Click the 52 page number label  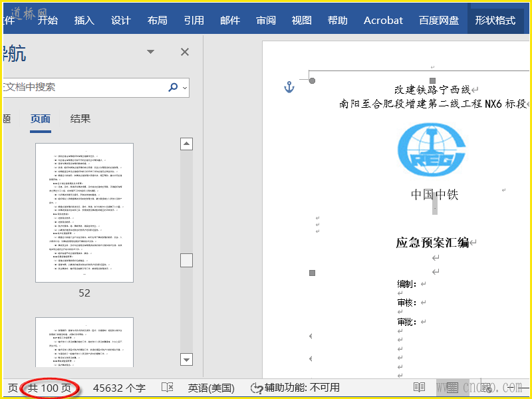(x=84, y=293)
